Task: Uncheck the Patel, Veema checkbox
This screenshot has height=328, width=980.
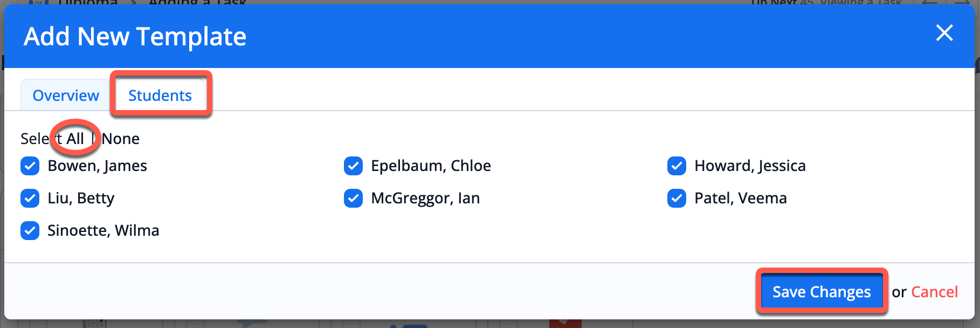Action: point(677,199)
